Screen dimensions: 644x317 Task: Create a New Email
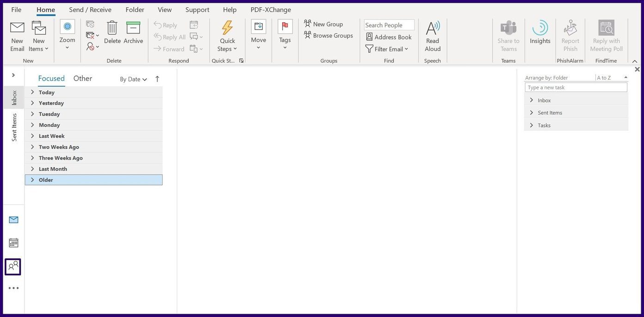coord(17,36)
